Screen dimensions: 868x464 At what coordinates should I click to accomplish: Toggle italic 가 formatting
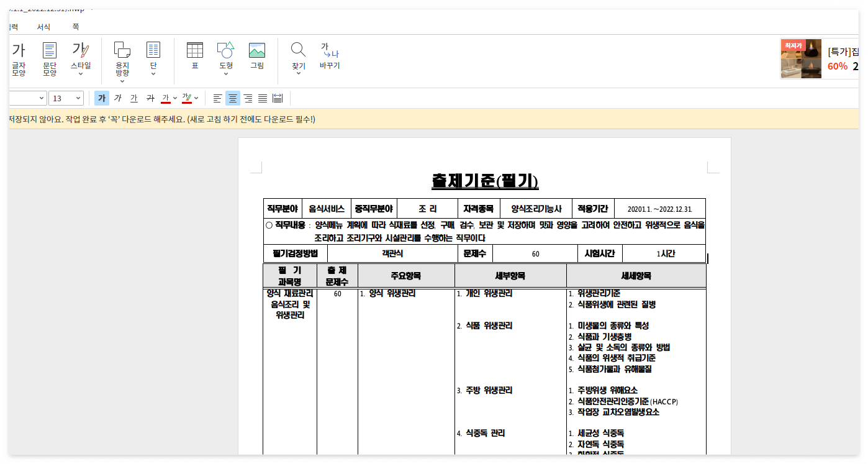[118, 98]
